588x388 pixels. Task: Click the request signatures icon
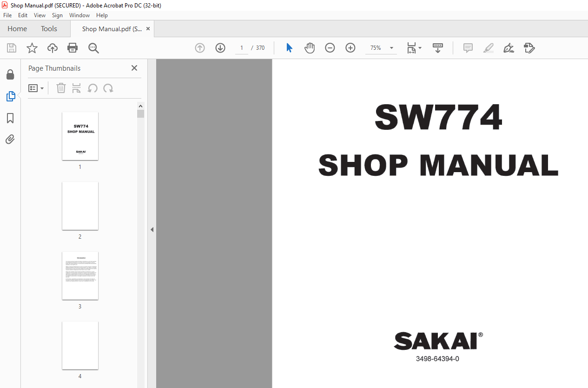click(x=529, y=48)
